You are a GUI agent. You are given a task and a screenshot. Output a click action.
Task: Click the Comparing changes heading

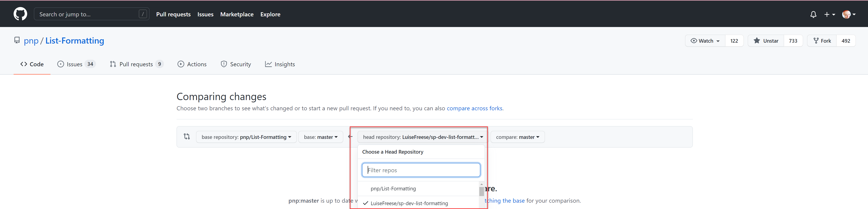tap(221, 97)
